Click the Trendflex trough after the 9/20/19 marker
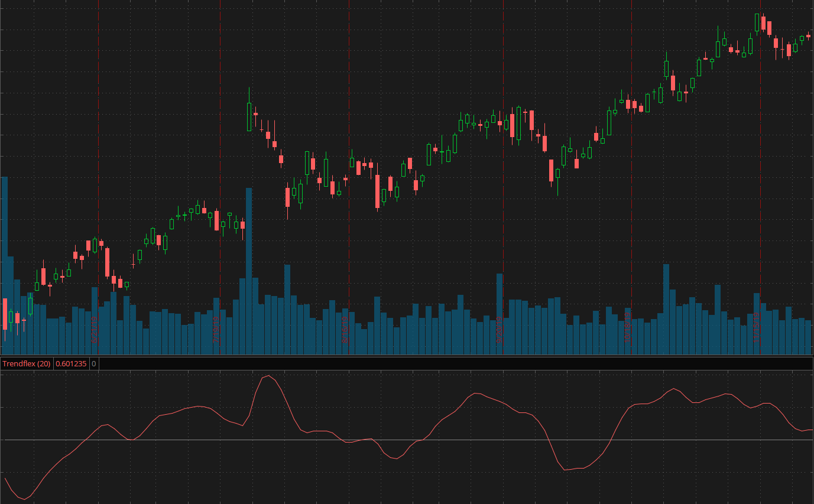 (566, 469)
